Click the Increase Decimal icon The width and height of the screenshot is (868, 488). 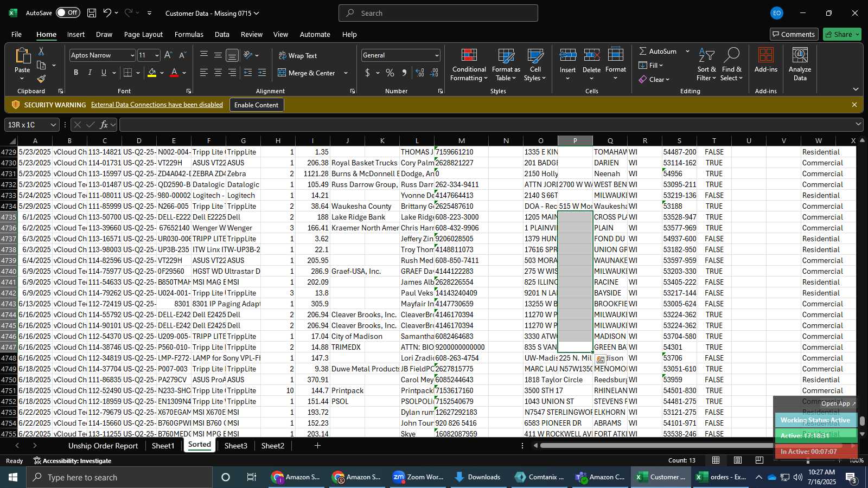click(420, 73)
